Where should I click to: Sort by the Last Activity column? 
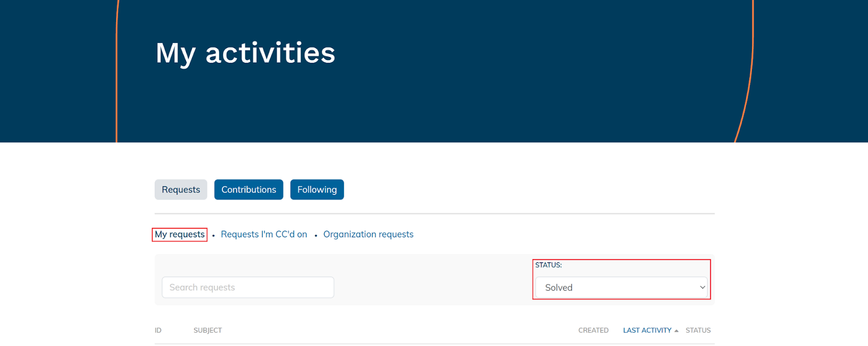coord(647,330)
